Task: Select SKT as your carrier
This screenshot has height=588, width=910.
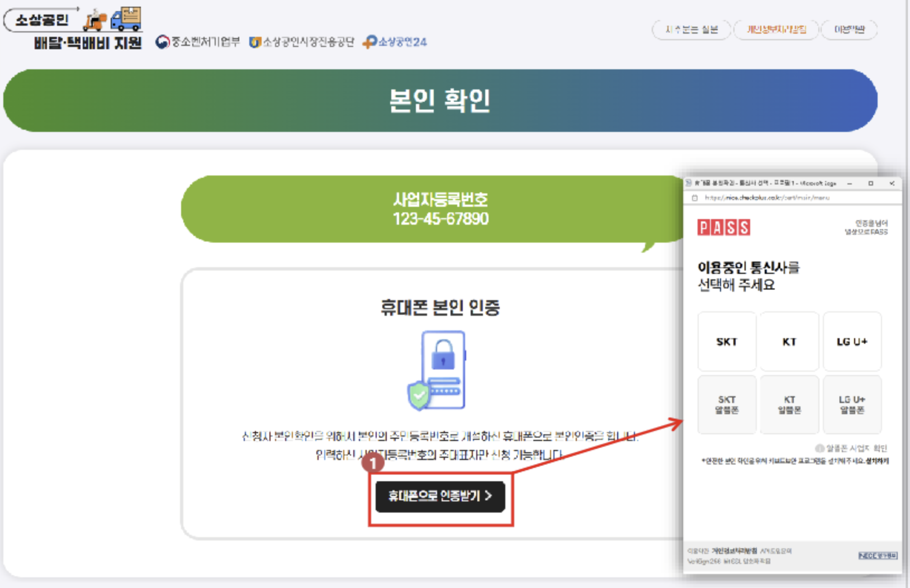Action: pos(727,342)
